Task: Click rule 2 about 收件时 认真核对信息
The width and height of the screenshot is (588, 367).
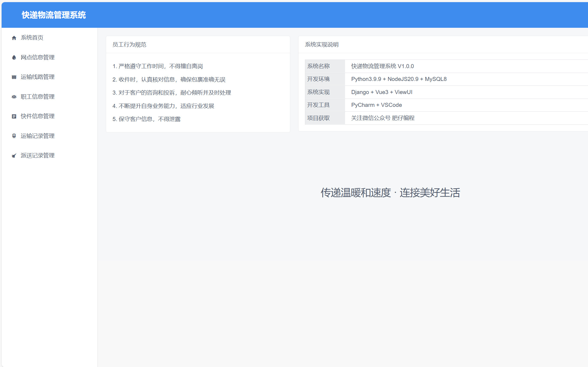Action: click(x=169, y=80)
